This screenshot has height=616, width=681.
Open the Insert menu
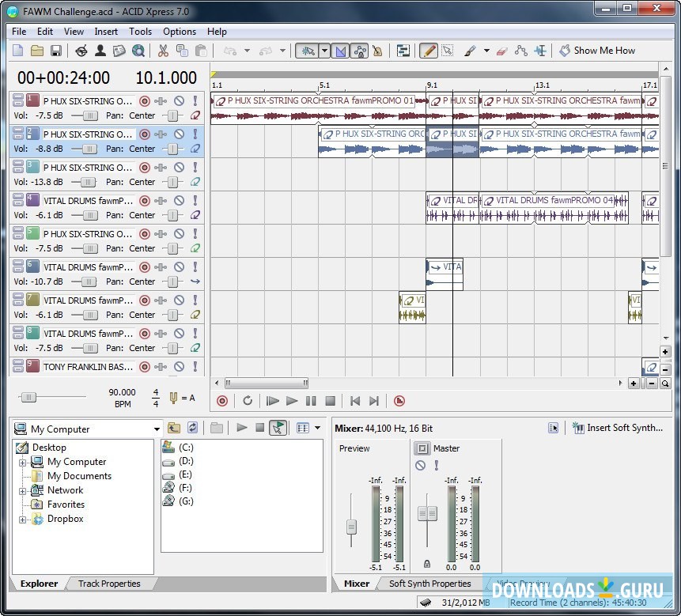106,32
